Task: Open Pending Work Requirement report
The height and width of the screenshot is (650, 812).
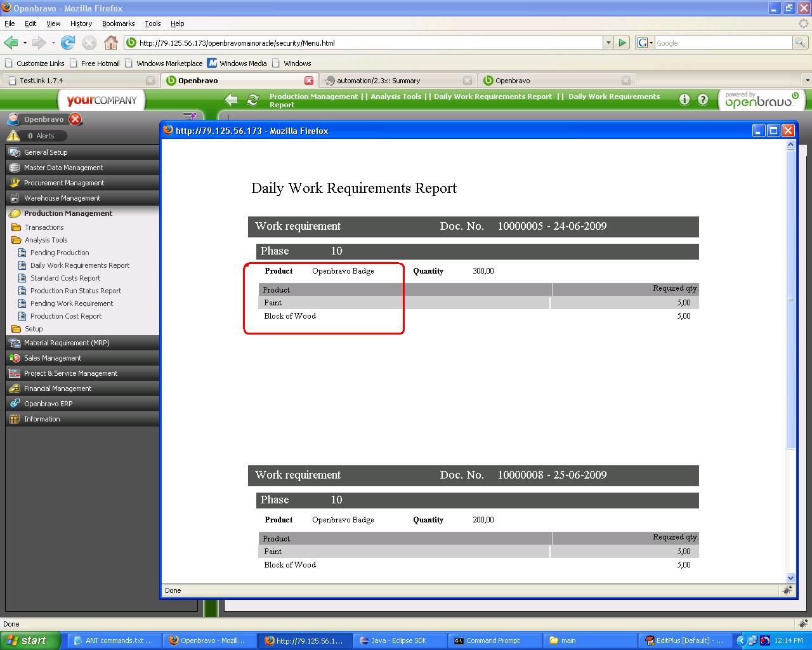Action: click(72, 303)
